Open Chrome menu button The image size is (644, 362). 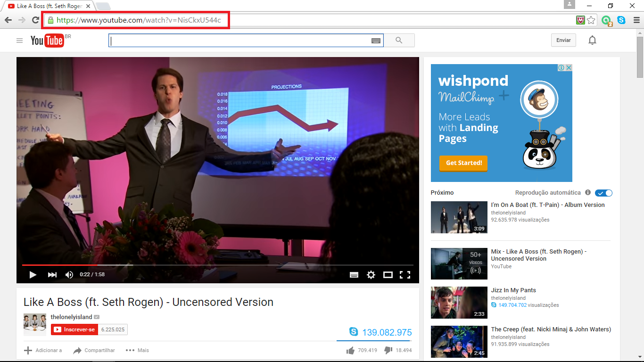(636, 20)
